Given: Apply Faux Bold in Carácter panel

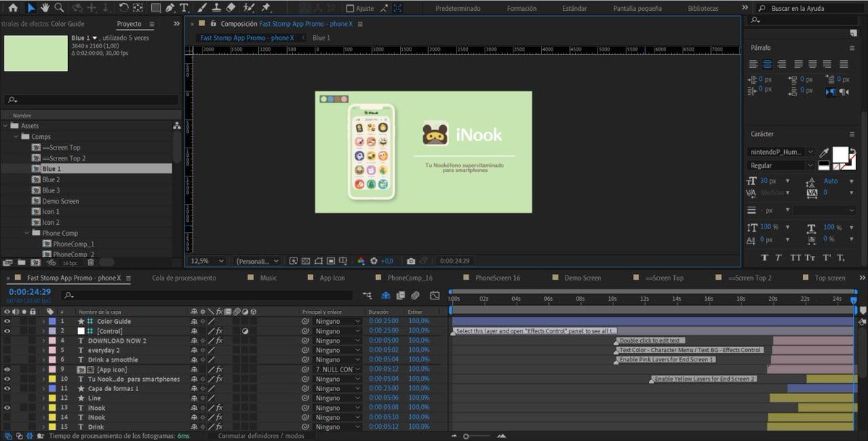Looking at the screenshot, I should tap(765, 258).
